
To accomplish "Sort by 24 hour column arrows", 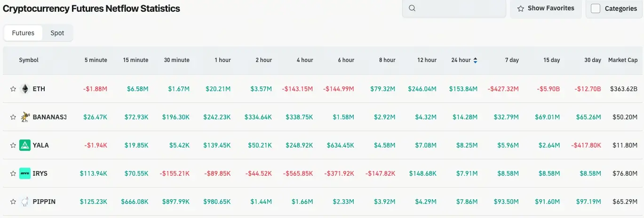I will tap(476, 60).
